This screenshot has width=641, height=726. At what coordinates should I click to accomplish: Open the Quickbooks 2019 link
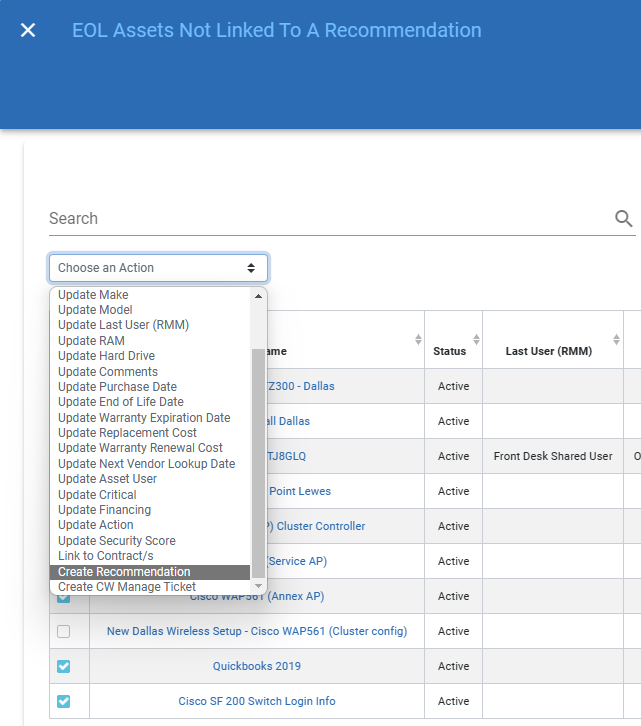[257, 666]
